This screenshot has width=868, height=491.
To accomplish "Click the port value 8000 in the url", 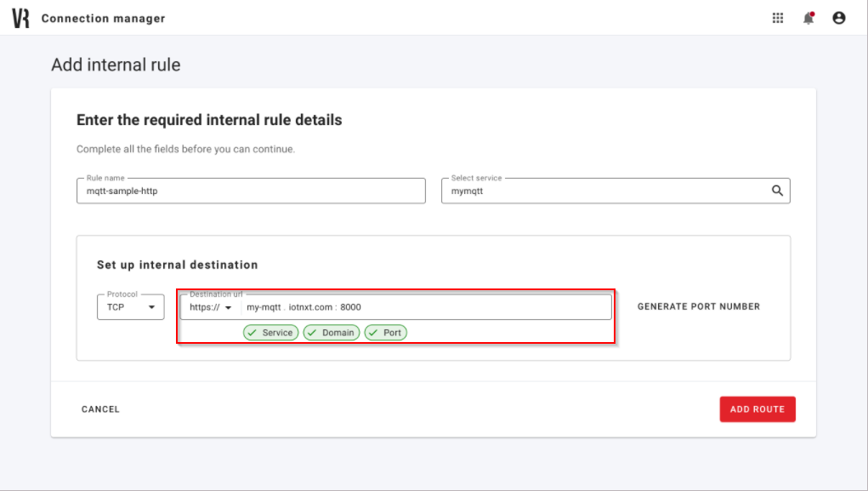I will (352, 306).
